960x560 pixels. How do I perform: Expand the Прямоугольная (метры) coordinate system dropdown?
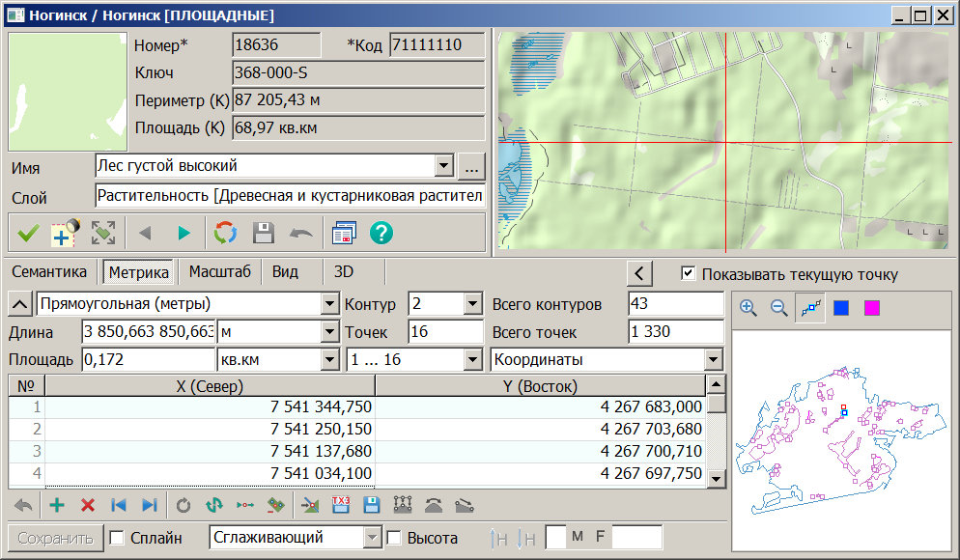[x=327, y=304]
